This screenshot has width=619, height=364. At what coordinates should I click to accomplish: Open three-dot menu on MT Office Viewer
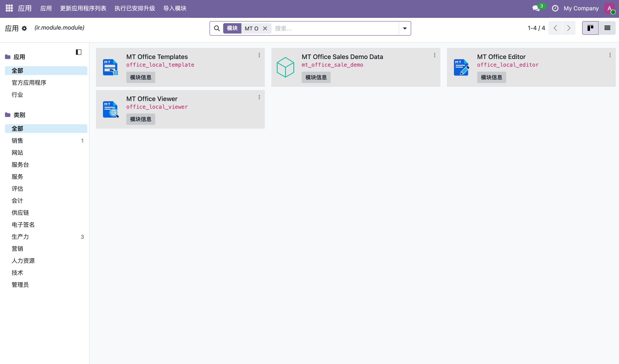[259, 97]
